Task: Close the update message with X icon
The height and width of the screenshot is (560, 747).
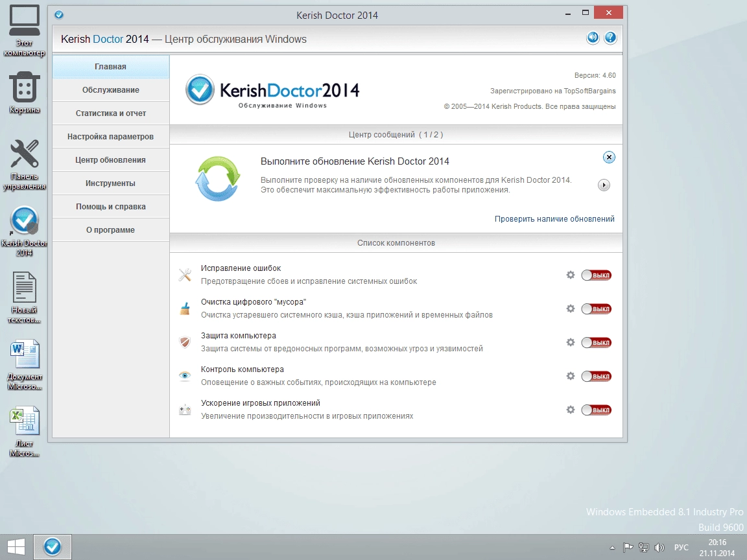Action: tap(609, 157)
